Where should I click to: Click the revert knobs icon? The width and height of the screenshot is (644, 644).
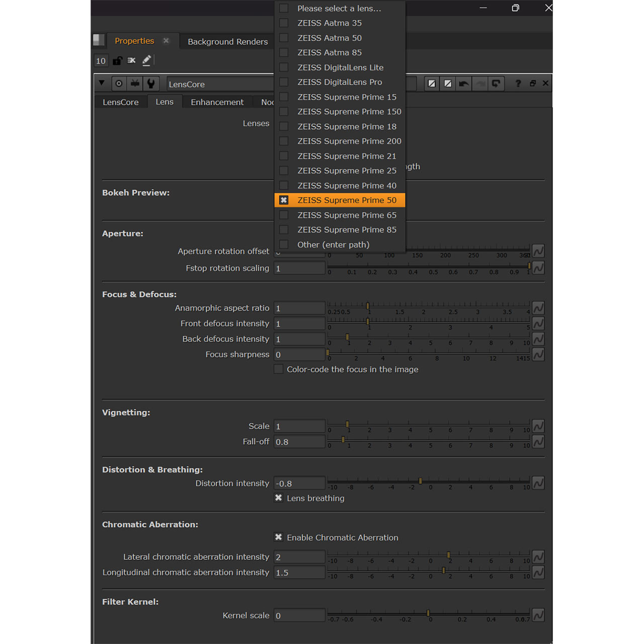pos(496,84)
